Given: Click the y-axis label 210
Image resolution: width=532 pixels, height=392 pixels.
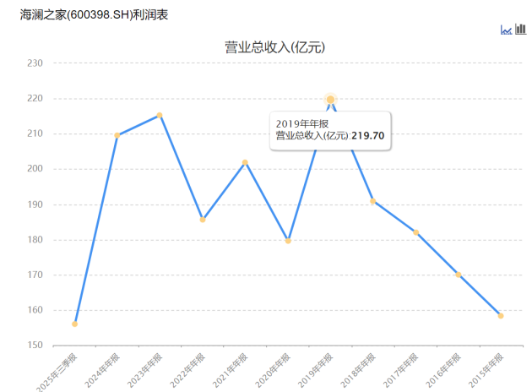Looking at the screenshot, I should tap(35, 133).
